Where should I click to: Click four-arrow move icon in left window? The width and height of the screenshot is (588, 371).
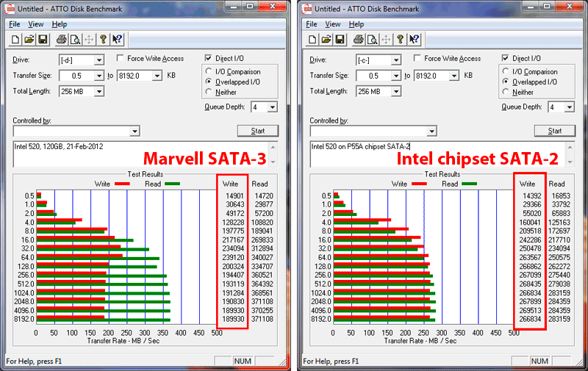[x=89, y=40]
